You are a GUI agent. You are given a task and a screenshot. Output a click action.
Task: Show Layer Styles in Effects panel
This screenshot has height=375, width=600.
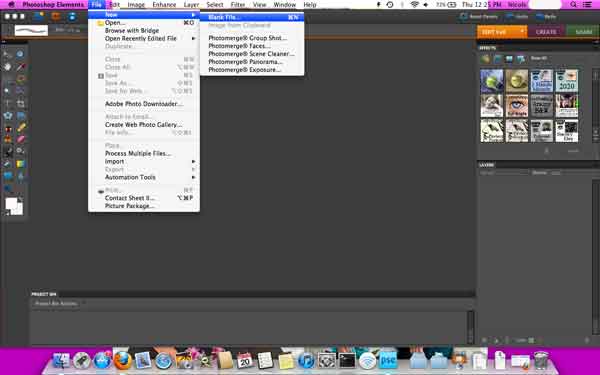click(497, 59)
